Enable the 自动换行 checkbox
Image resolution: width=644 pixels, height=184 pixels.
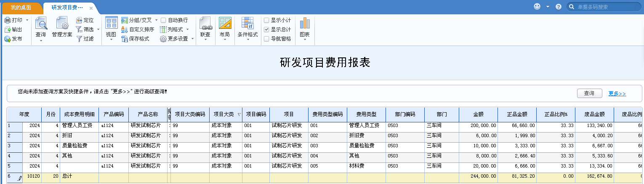(x=163, y=20)
